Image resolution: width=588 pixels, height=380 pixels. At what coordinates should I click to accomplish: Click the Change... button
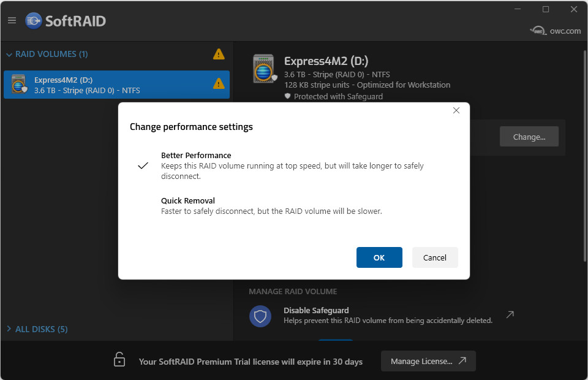(x=529, y=137)
